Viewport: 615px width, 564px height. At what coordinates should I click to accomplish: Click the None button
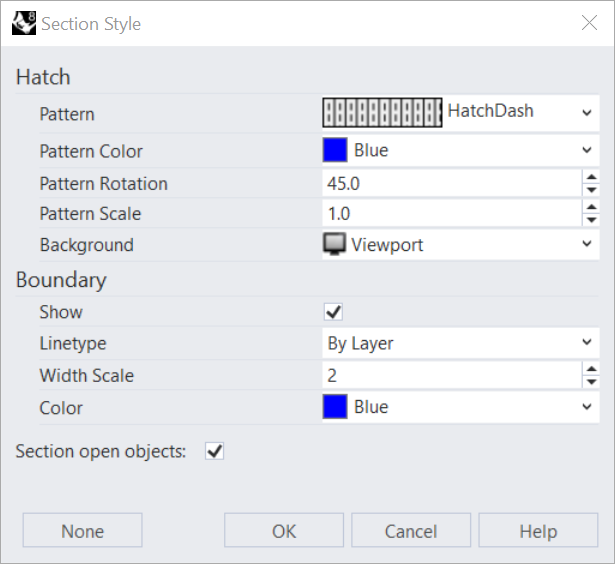pos(82,531)
